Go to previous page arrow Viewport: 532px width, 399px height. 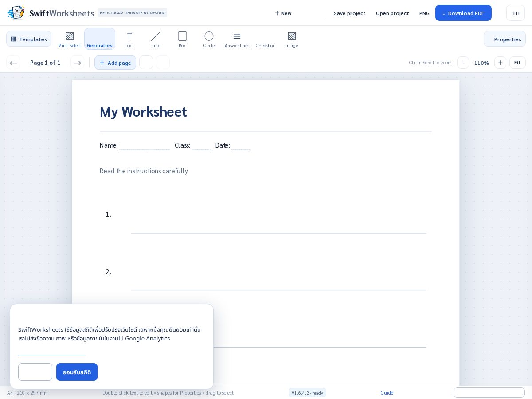click(x=13, y=63)
